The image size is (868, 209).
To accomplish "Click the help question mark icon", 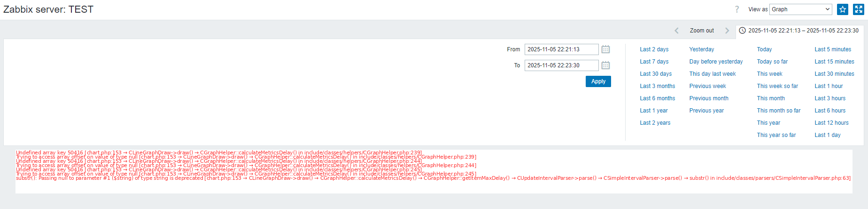I will coord(737,9).
